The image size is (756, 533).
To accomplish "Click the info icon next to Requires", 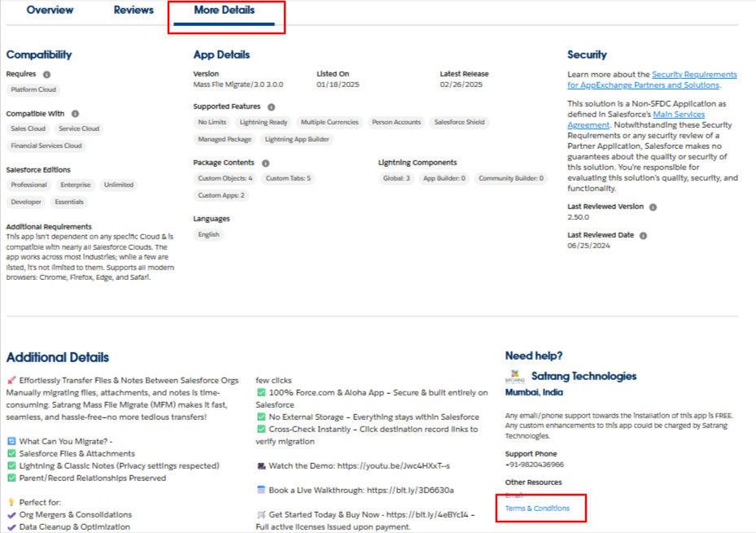I will [x=46, y=75].
